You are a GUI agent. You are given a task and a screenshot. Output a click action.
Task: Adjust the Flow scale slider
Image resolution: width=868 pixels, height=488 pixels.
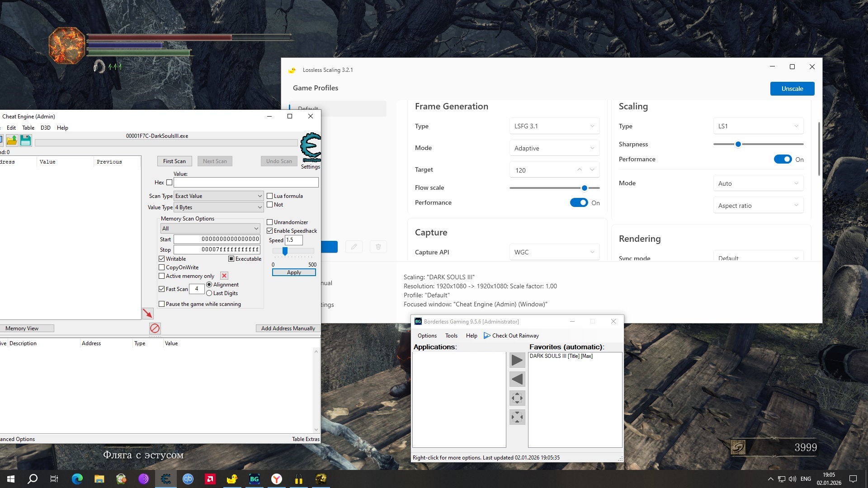coord(584,188)
